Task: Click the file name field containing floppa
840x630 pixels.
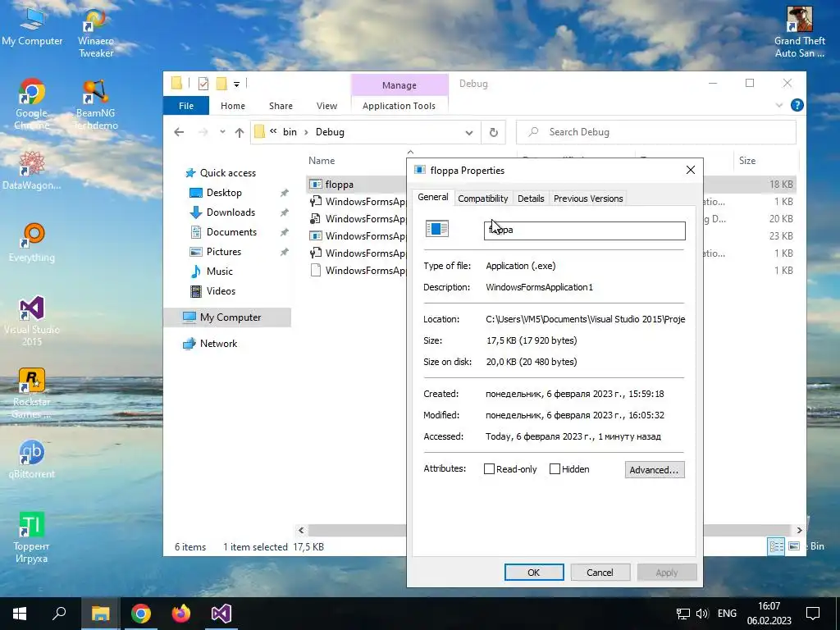Action: coord(584,231)
